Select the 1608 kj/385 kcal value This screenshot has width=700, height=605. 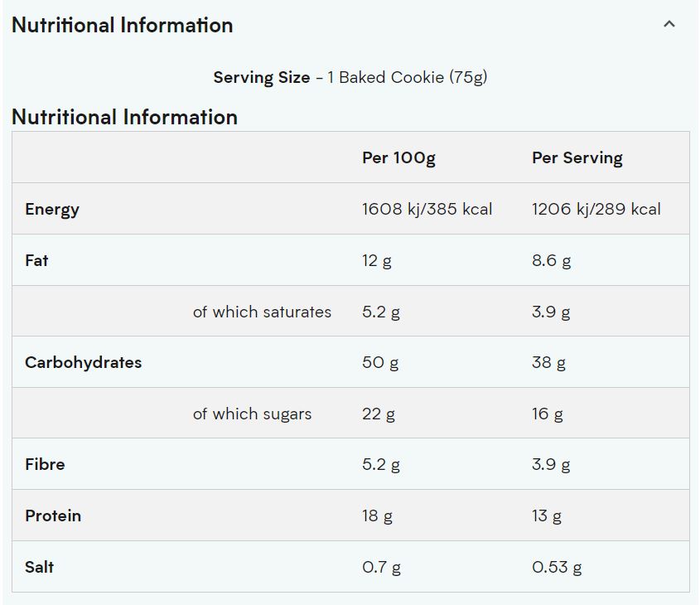click(x=427, y=209)
